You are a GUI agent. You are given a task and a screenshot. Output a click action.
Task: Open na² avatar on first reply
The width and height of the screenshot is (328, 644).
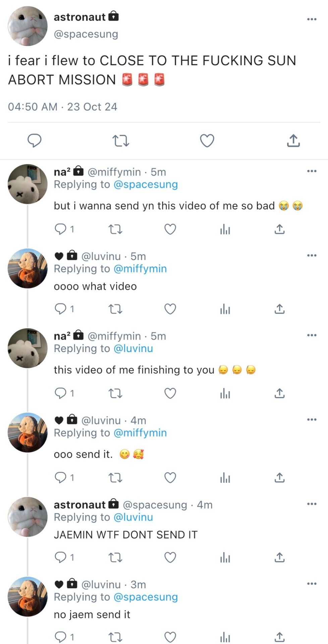pos(28,184)
